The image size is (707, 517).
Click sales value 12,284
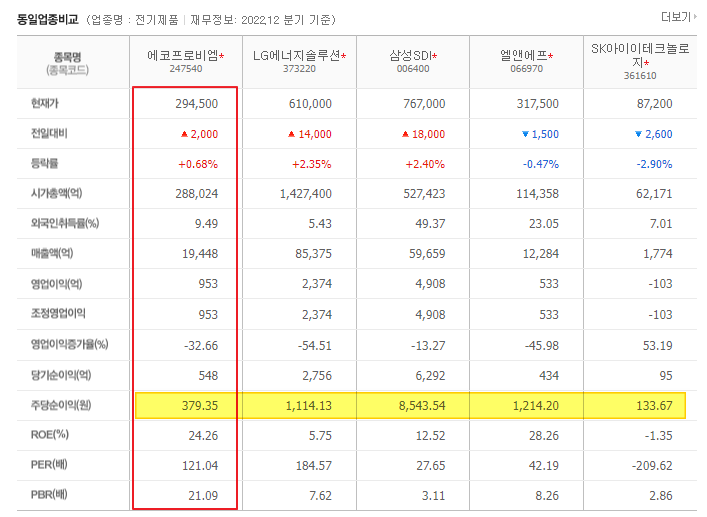tap(541, 254)
